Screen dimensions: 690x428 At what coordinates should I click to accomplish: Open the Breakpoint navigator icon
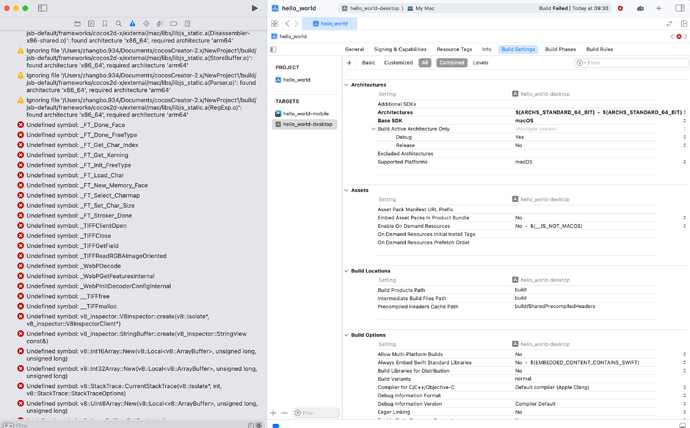pos(173,24)
